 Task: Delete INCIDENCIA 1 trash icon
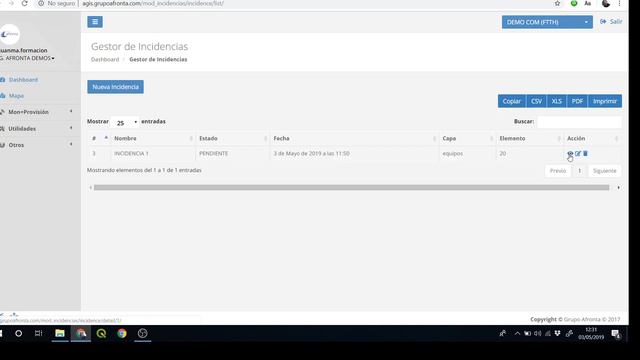coord(585,153)
